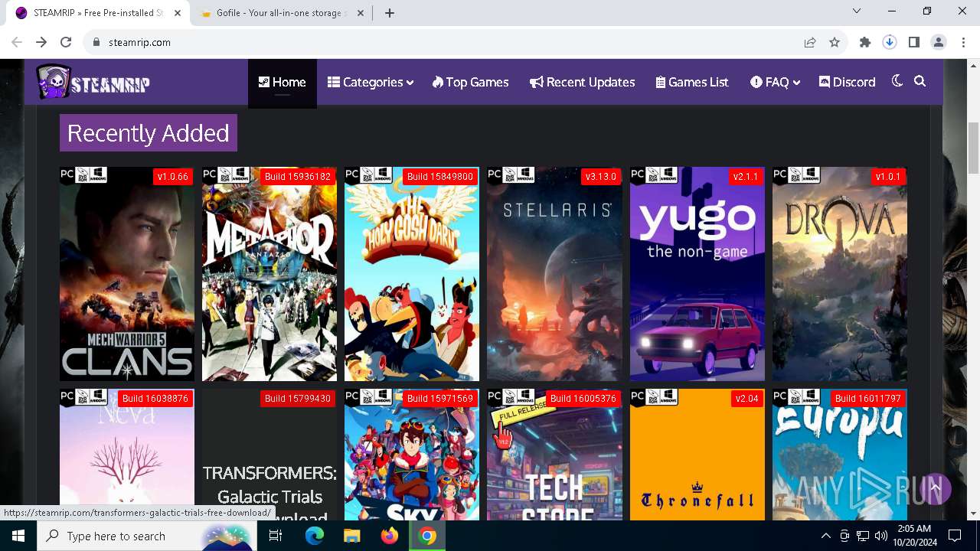
Task: Click the Build 15849800 badge
Action: (x=440, y=177)
